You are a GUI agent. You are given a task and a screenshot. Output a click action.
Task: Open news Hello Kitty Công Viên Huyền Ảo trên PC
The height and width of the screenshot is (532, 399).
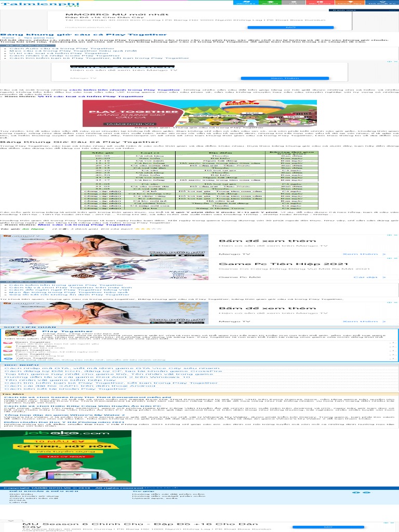83,406
